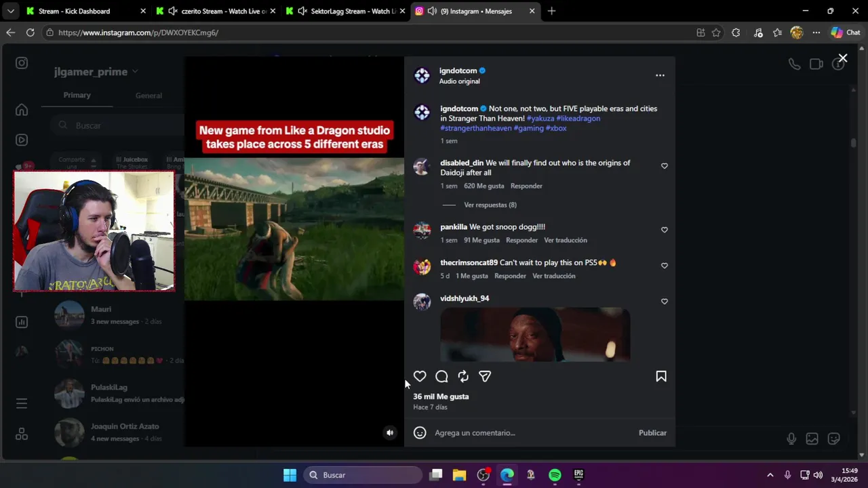Viewport: 868px width, 488px height.
Task: Reload page with refresh button
Action: tap(30, 32)
